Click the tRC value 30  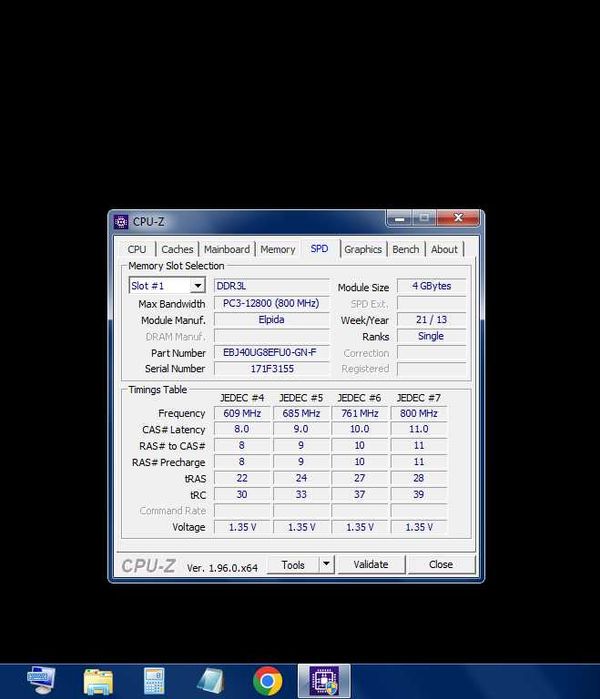242,494
